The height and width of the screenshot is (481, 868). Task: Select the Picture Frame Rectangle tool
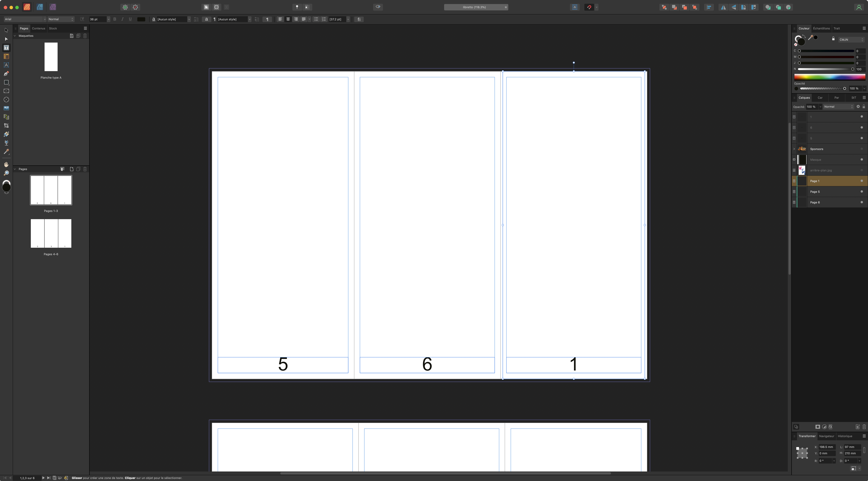point(6,91)
